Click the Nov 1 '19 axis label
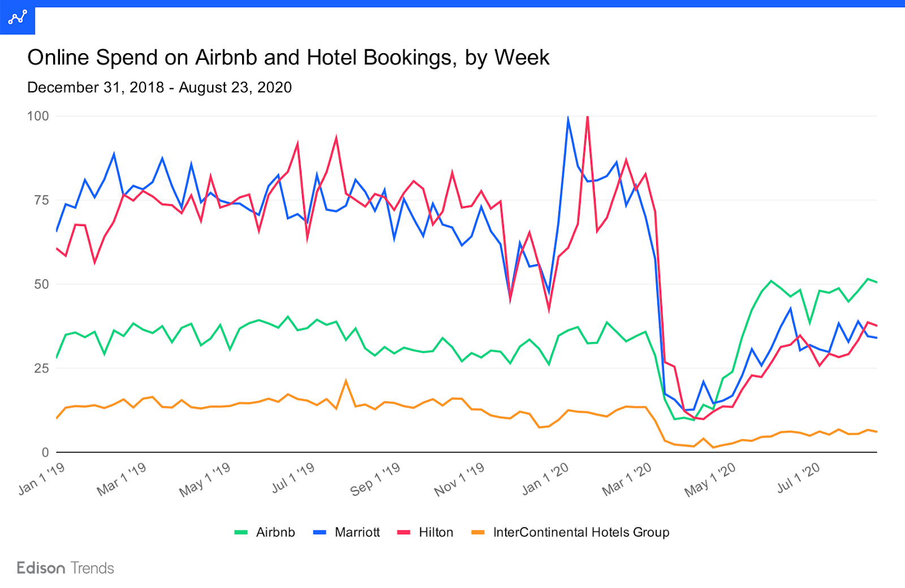Image resolution: width=905 pixels, height=588 pixels. pyautogui.click(x=459, y=479)
